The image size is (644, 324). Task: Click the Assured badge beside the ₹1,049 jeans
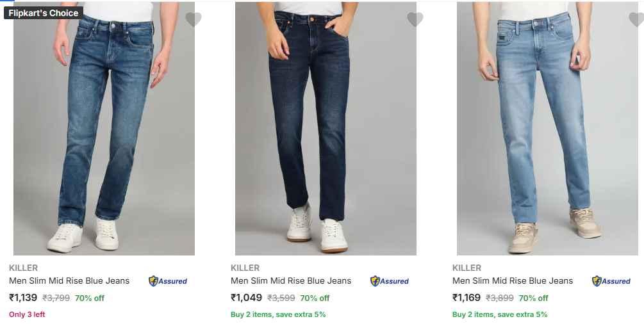click(x=390, y=281)
